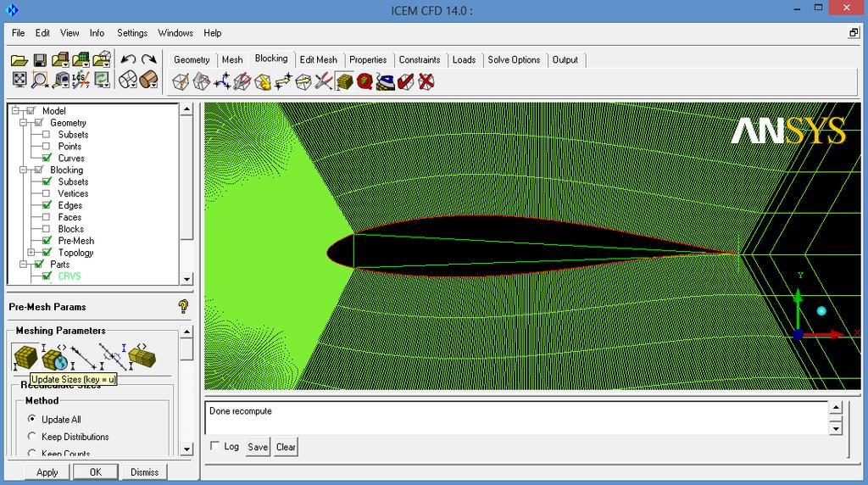Collapse the Geometry tree node
The image size is (868, 485).
pos(23,122)
